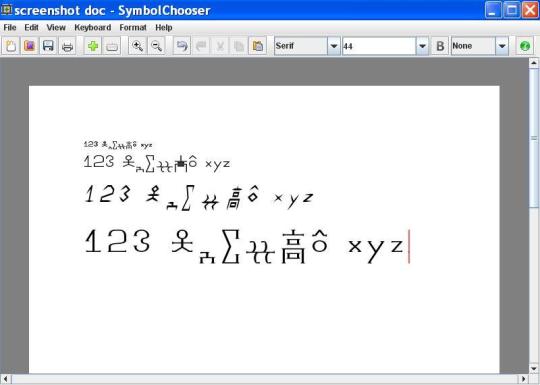This screenshot has width=540, height=385.
Task: Open the Edit menu
Action: [31, 27]
